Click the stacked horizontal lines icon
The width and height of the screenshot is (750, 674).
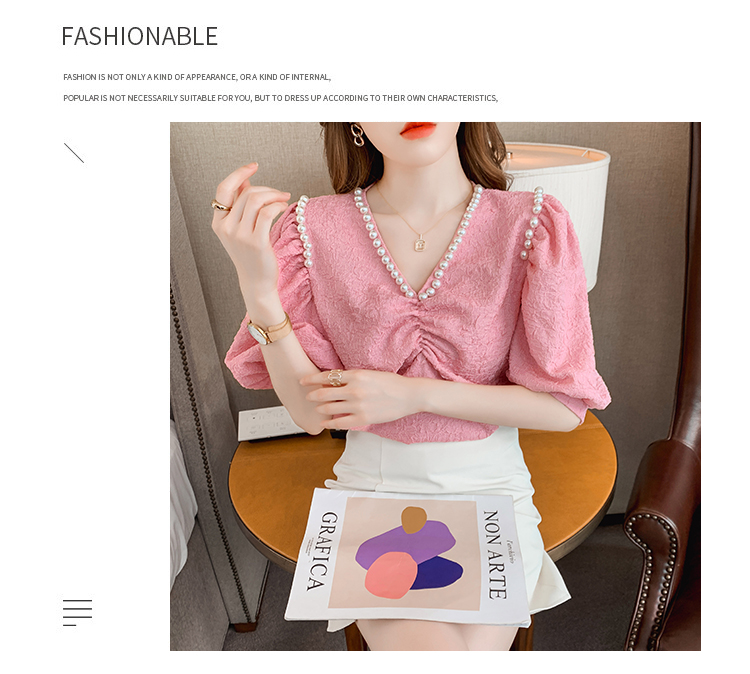[77, 612]
